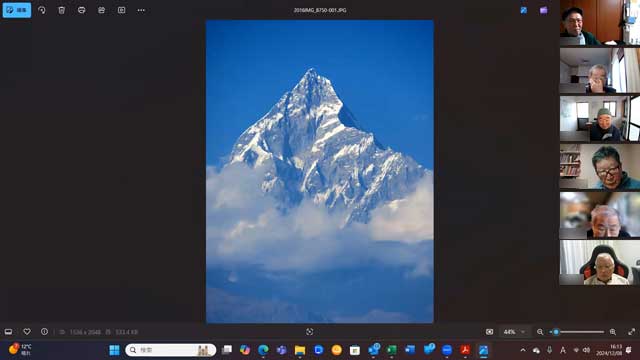Toggle the filmstrip view at bottom left
640x360 pixels.
point(8,332)
